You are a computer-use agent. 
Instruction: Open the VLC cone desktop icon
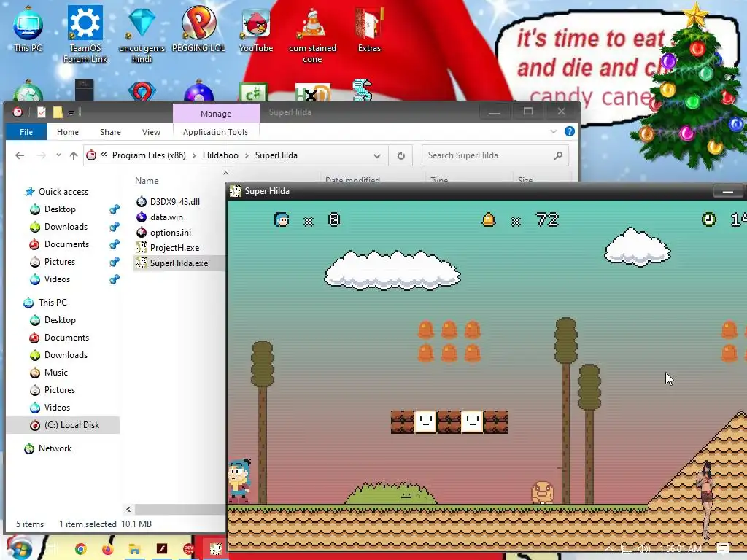tap(312, 35)
